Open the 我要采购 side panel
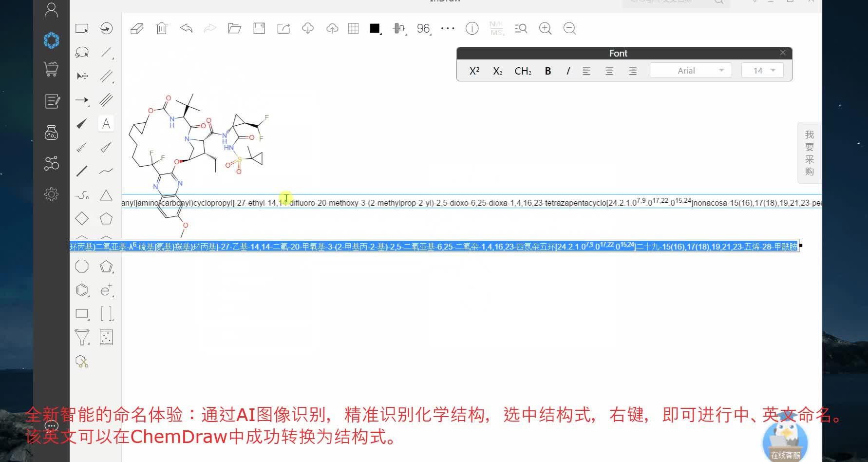Screen dimensions: 868x462 [809, 152]
